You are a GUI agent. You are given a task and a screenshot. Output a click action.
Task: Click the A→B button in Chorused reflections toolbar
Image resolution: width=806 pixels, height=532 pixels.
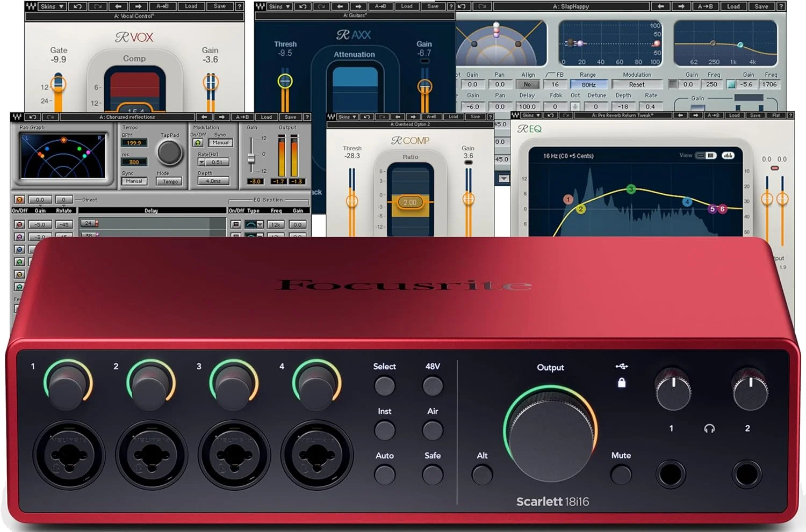pyautogui.click(x=242, y=117)
